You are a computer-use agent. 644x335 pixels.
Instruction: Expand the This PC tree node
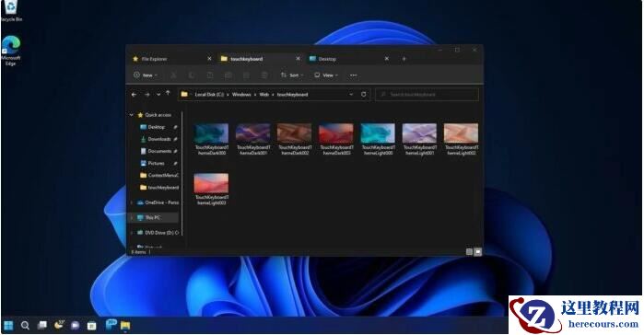(132, 218)
